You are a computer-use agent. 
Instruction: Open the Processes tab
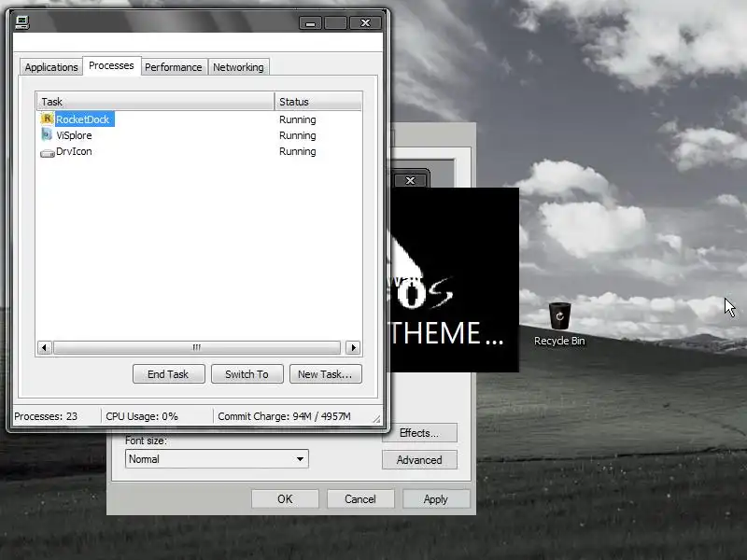(x=111, y=65)
